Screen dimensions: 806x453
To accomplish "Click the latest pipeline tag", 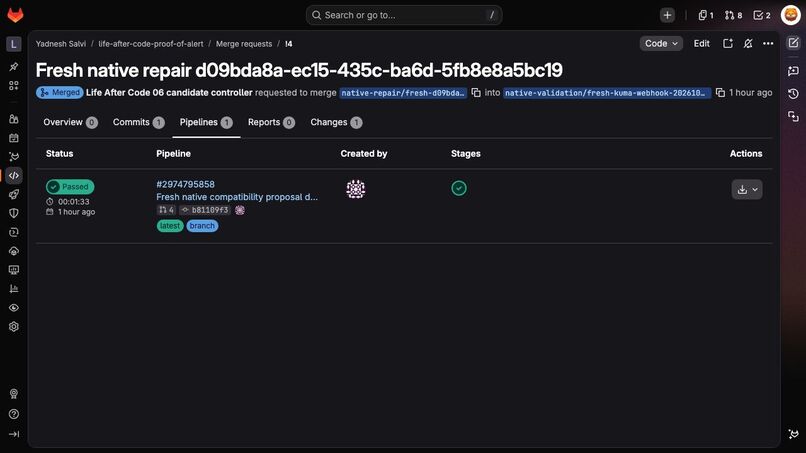I will [170, 226].
